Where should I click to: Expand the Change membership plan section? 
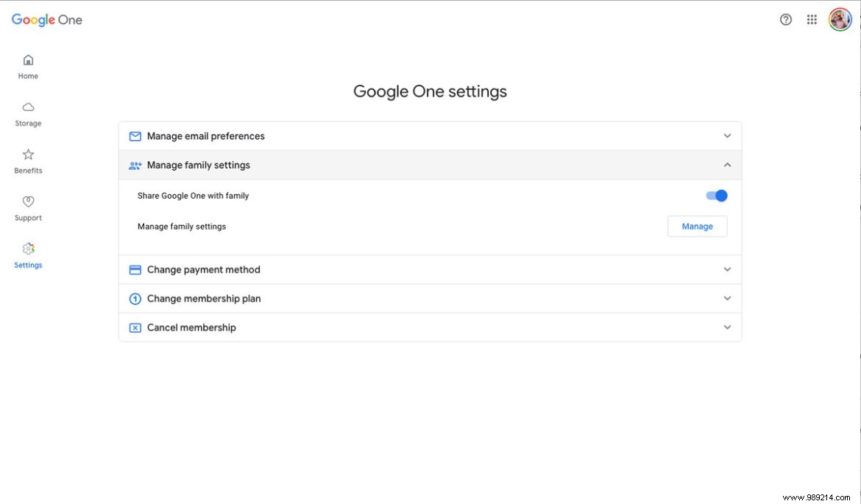coord(727,298)
